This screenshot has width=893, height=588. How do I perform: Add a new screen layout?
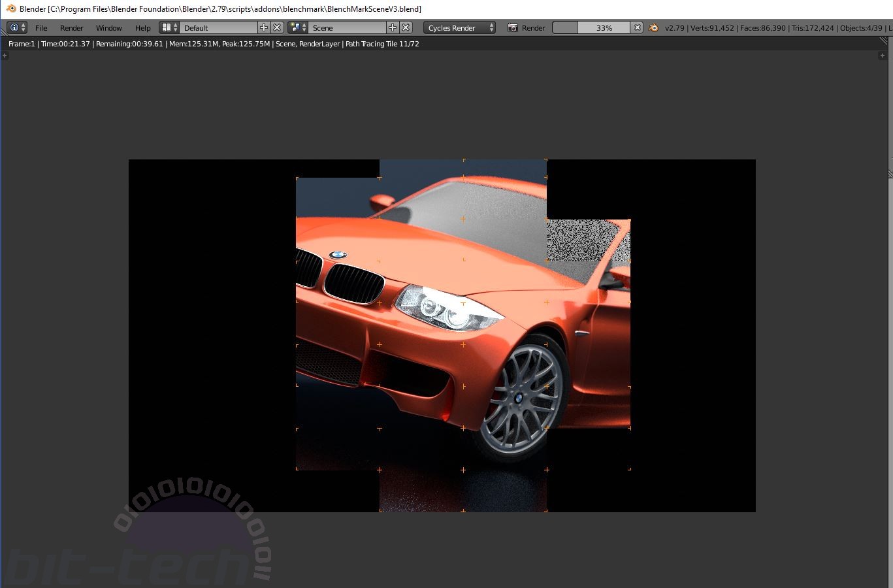264,27
